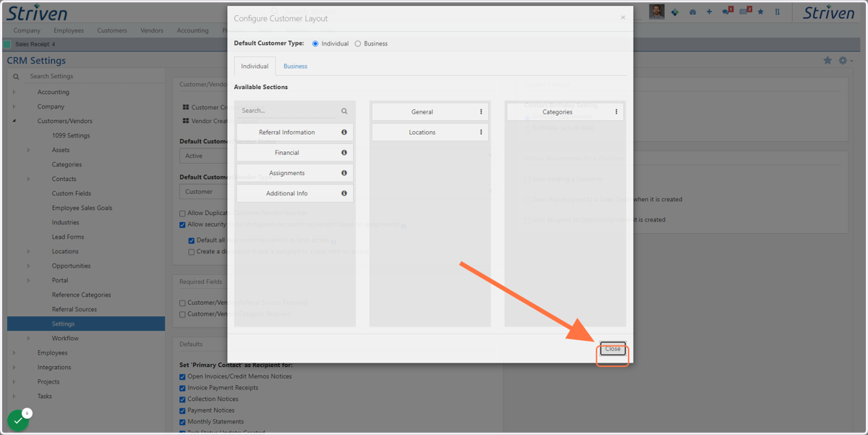Select the Categories section card
Viewport: 868px width, 435px height.
(x=565, y=112)
